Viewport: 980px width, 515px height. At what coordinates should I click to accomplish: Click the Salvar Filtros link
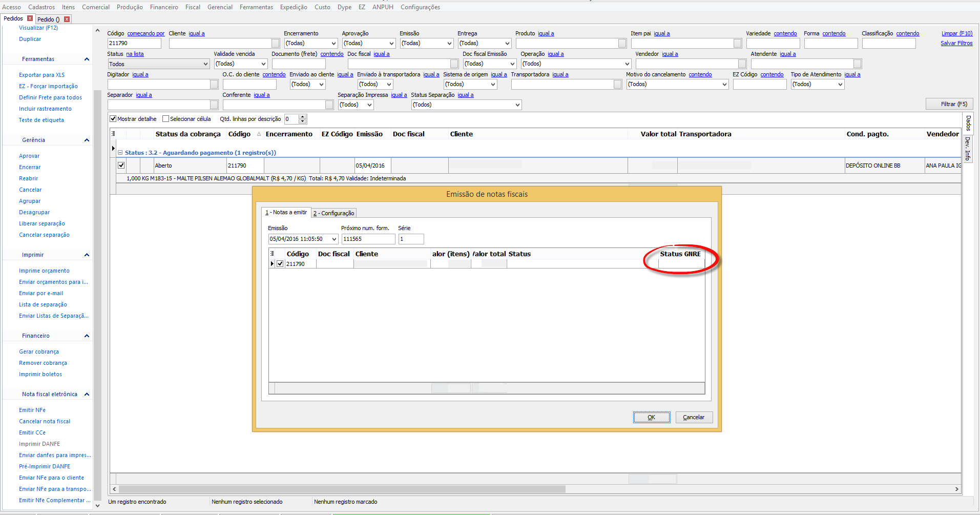[x=956, y=43]
